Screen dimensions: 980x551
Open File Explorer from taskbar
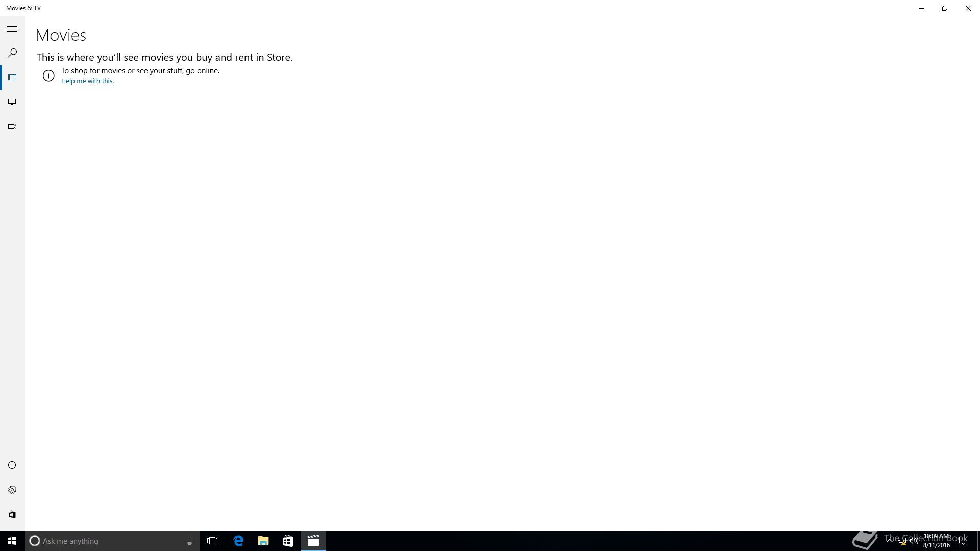[263, 541]
